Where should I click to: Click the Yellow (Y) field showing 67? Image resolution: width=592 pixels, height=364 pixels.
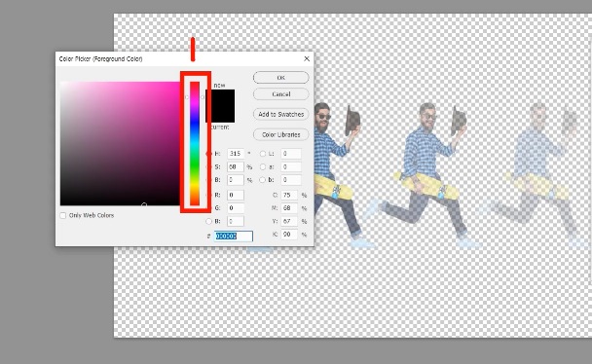[289, 221]
